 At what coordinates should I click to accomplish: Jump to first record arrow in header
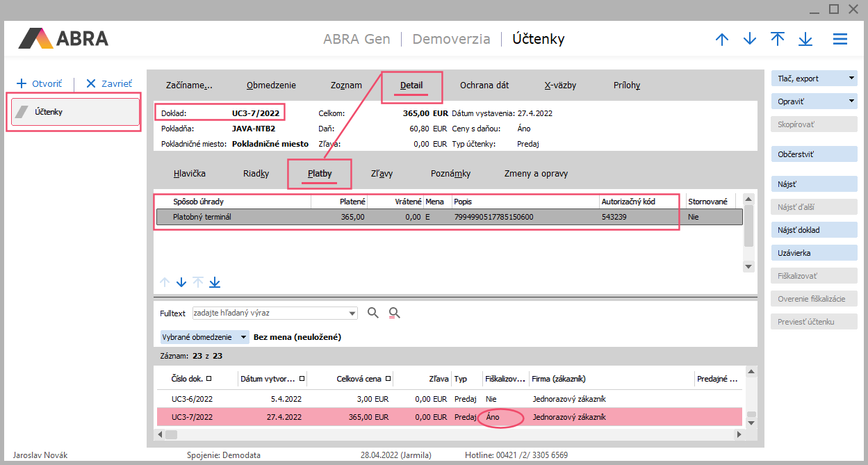(x=778, y=40)
